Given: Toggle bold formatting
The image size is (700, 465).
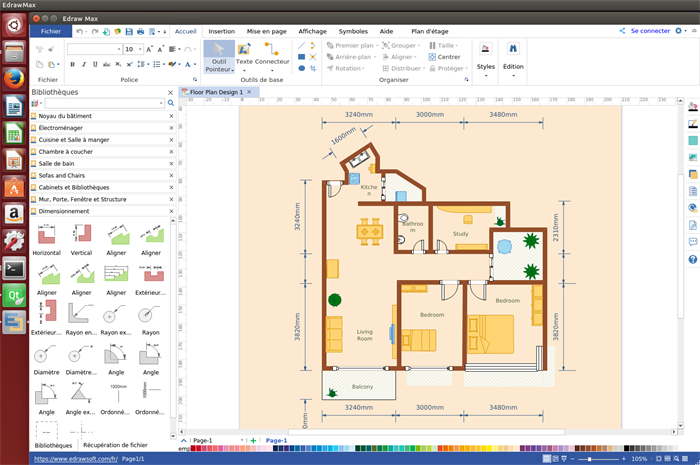Looking at the screenshot, I should [72, 64].
